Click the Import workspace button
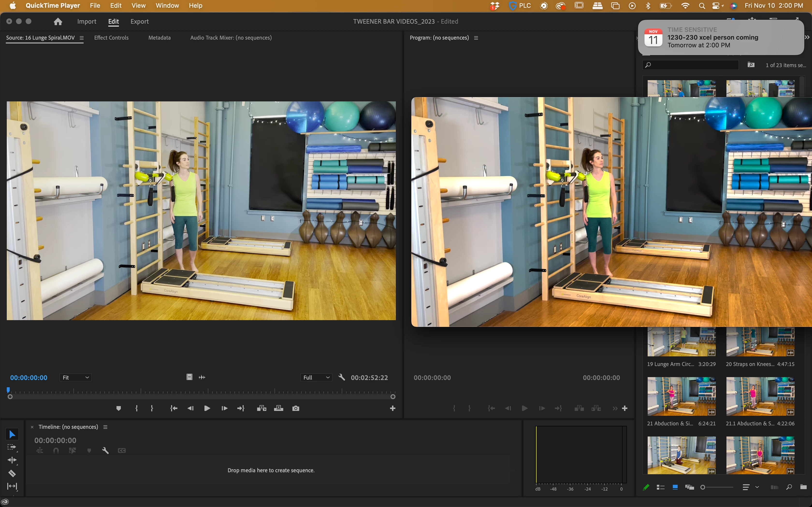This screenshot has width=812, height=507. 87,21
